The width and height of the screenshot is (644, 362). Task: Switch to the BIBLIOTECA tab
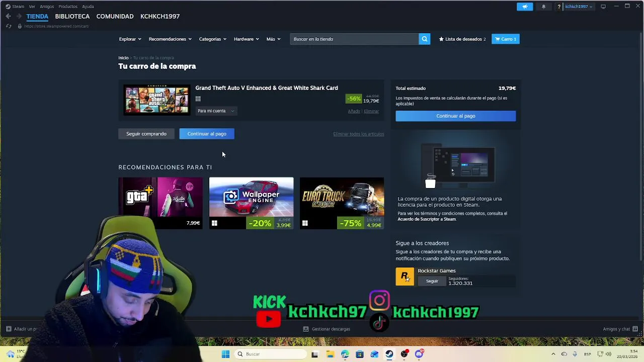(x=72, y=16)
